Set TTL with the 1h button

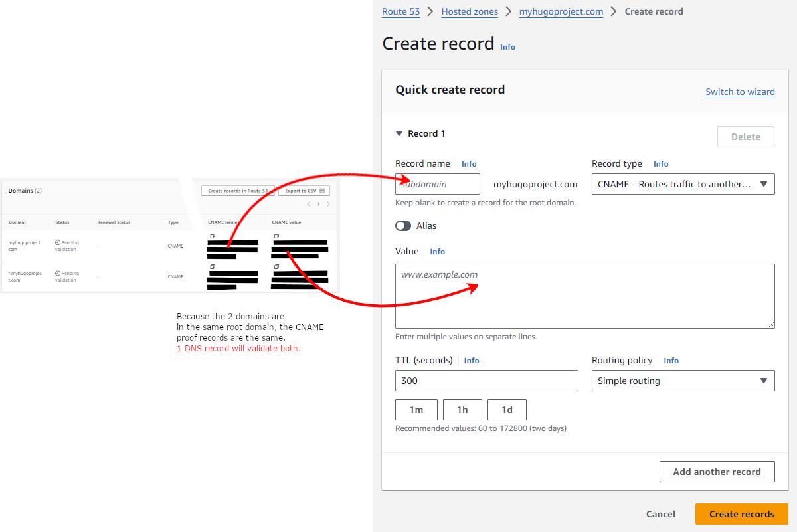coord(462,410)
